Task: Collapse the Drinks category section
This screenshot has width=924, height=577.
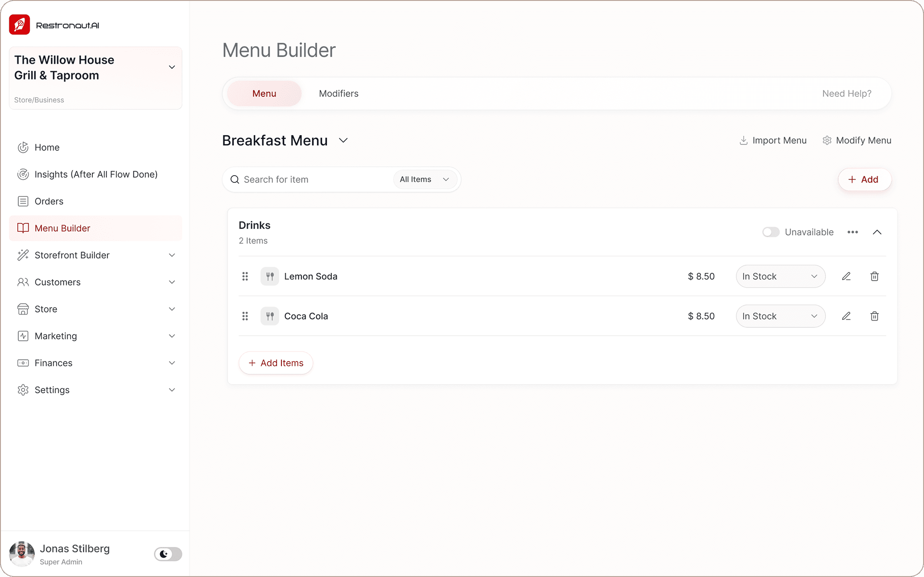Action: click(x=877, y=232)
